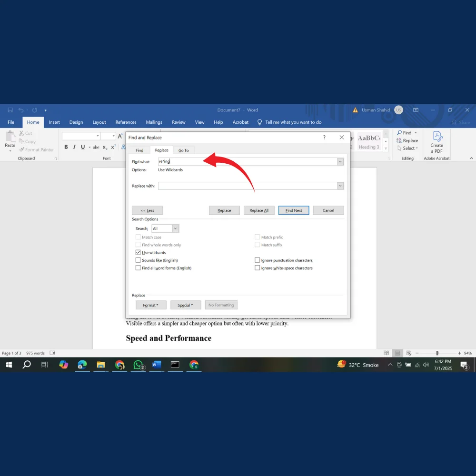The image size is (476, 476).
Task: Open File Explorer from the taskbar
Action: (101, 365)
